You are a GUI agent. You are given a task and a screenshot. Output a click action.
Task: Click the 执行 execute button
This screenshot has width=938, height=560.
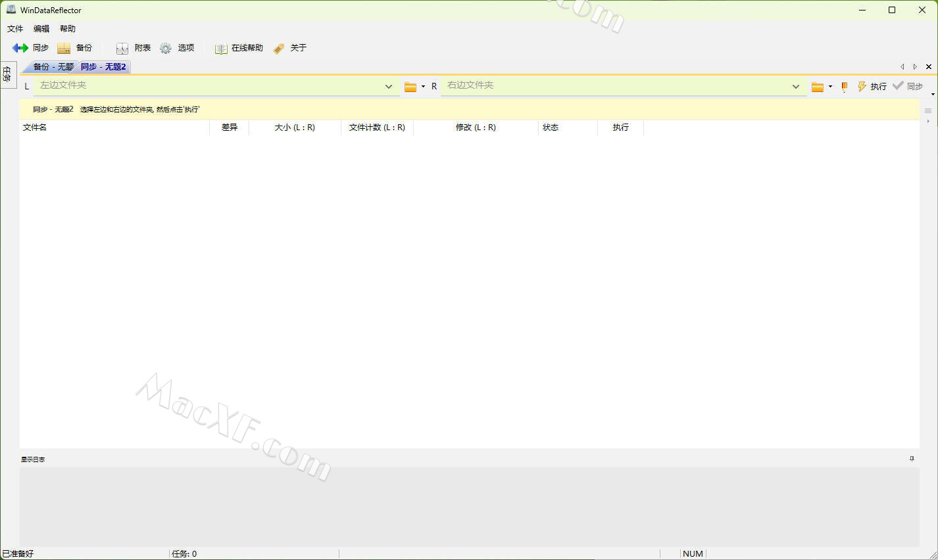click(x=872, y=87)
